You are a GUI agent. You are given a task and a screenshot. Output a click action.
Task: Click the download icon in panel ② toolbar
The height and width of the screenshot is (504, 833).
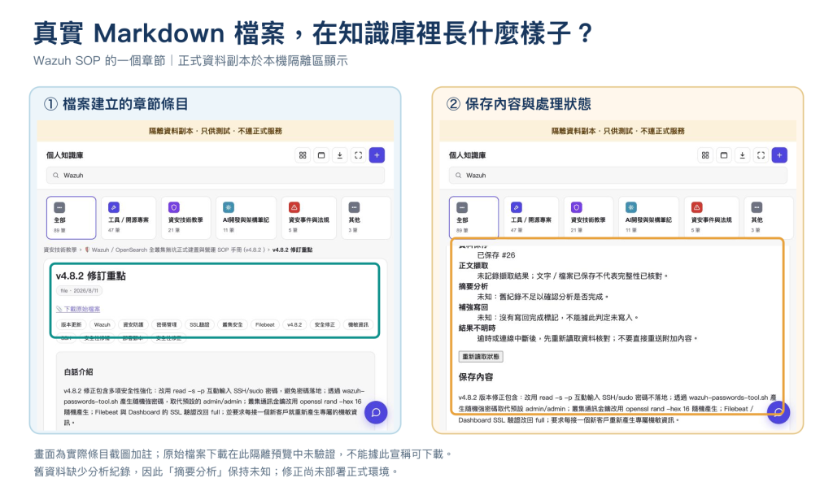coord(743,155)
